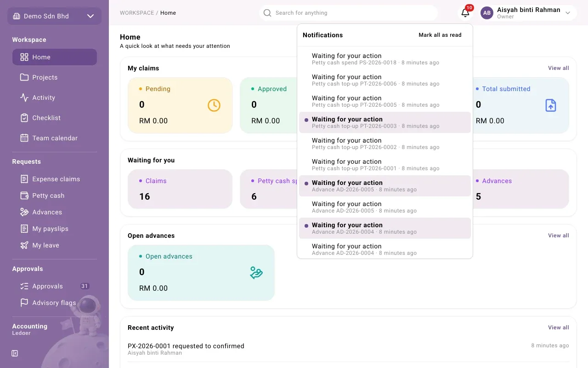The image size is (588, 368).
Task: Expand the Aisyah binti Rahman user menu
Action: [x=528, y=13]
